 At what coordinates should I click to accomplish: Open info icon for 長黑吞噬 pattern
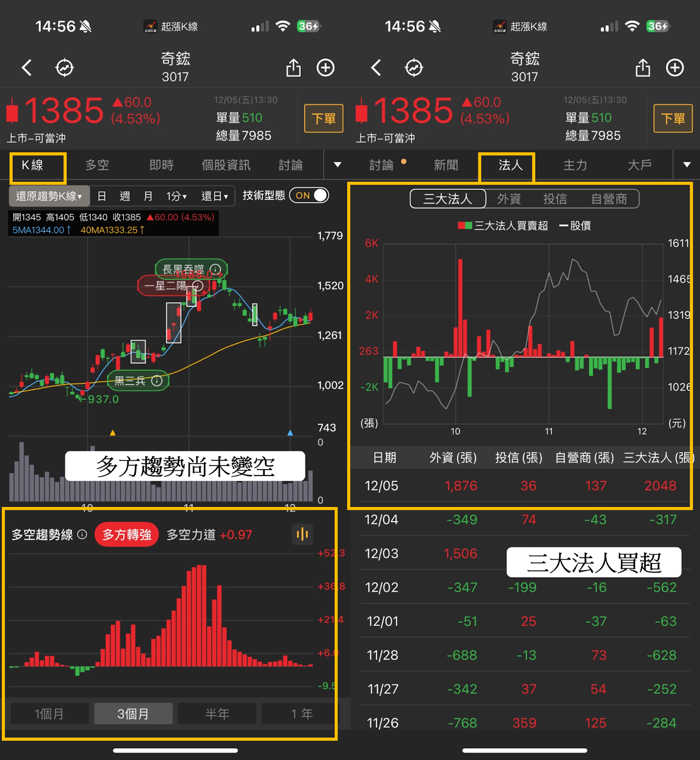[215, 269]
